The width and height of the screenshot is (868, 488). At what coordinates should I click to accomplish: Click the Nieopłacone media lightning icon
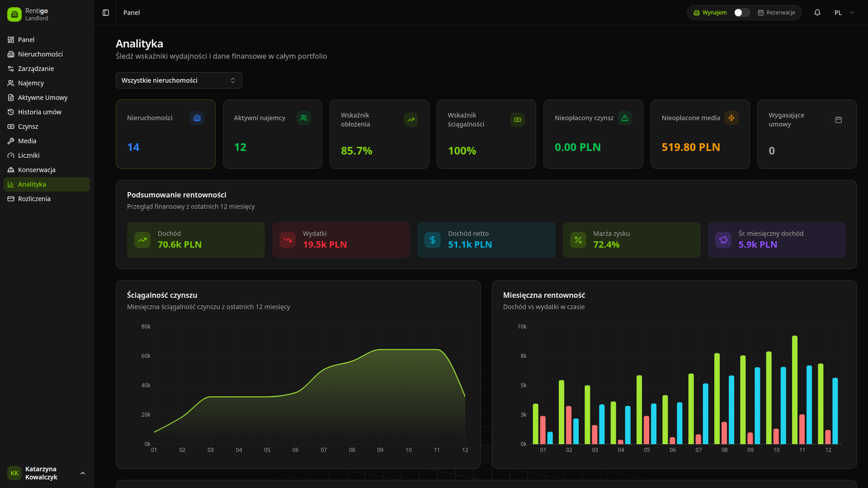(731, 118)
